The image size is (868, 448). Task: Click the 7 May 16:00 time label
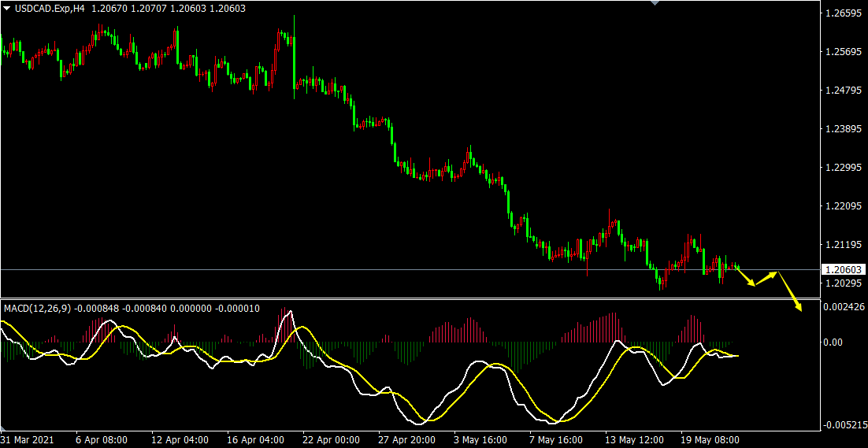click(x=556, y=440)
